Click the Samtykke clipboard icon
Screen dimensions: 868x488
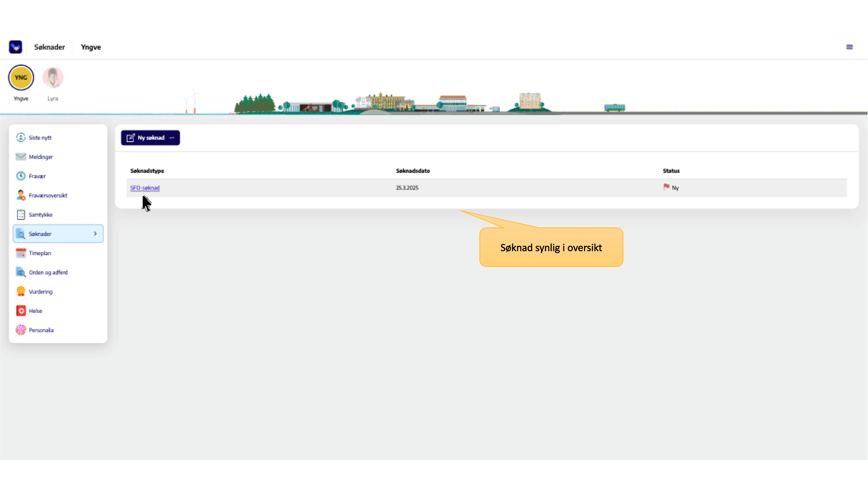point(21,215)
